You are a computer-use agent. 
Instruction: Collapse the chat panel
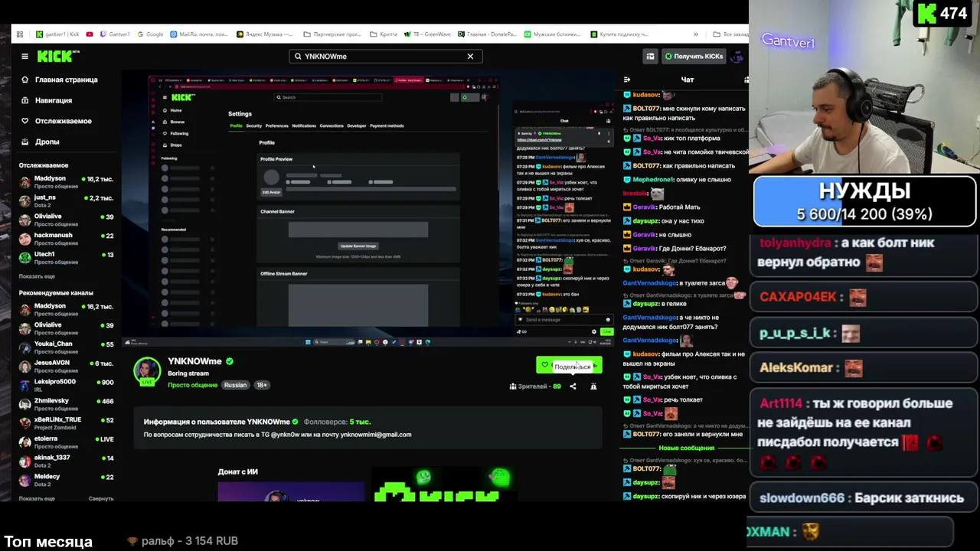coord(627,80)
